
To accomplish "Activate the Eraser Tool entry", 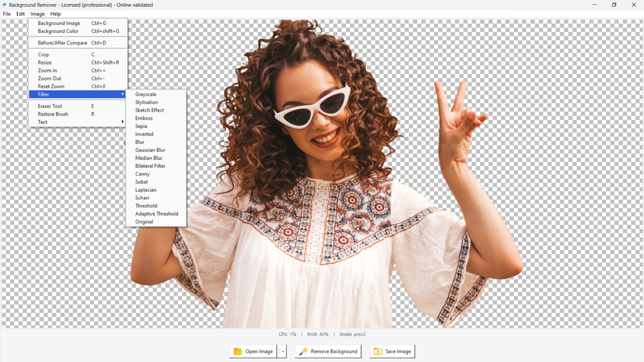I will coord(50,106).
